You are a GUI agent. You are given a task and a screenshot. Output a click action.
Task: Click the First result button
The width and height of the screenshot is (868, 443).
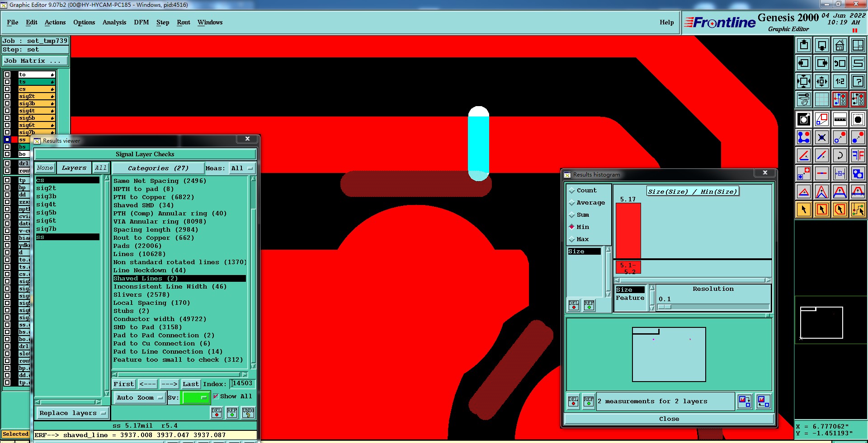(x=124, y=384)
